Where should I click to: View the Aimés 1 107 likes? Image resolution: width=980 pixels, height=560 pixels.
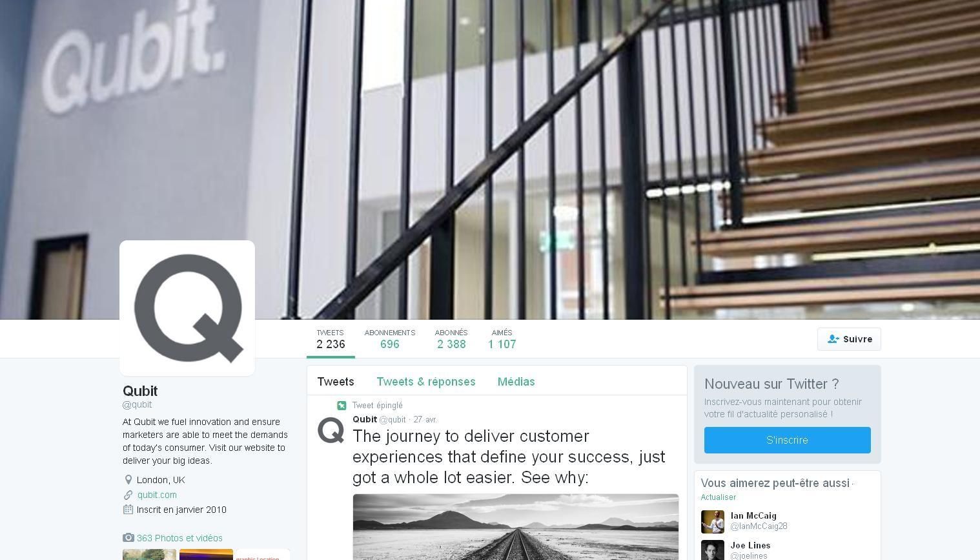point(502,339)
